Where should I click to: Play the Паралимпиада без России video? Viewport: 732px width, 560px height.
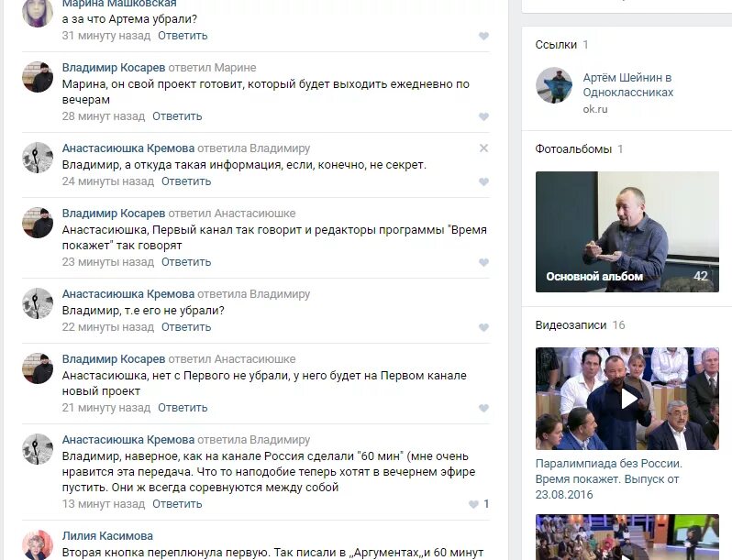pyautogui.click(x=627, y=399)
